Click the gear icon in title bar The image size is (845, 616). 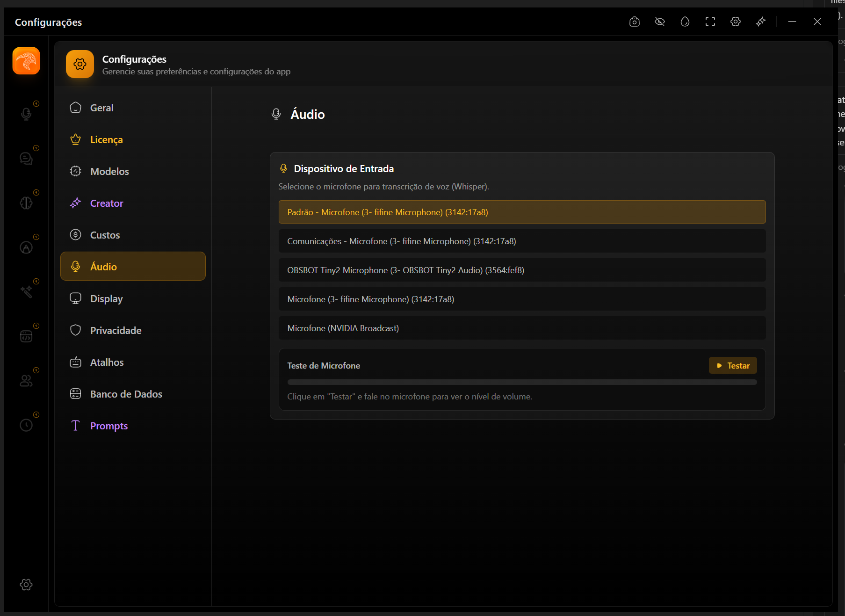(736, 22)
